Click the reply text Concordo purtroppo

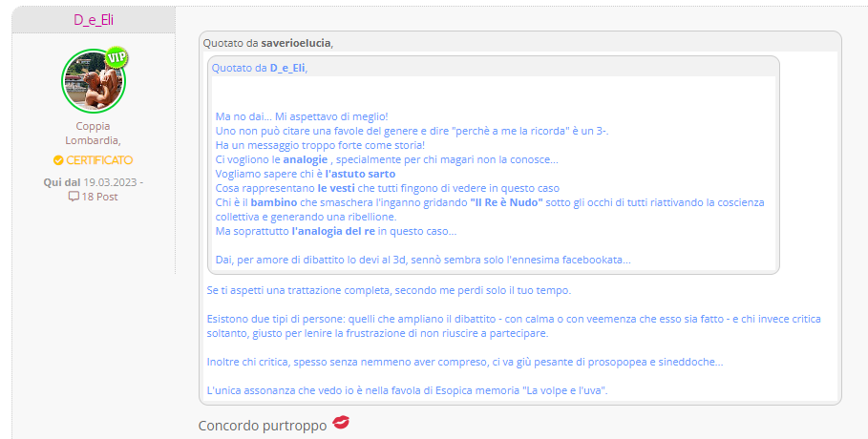click(x=263, y=426)
